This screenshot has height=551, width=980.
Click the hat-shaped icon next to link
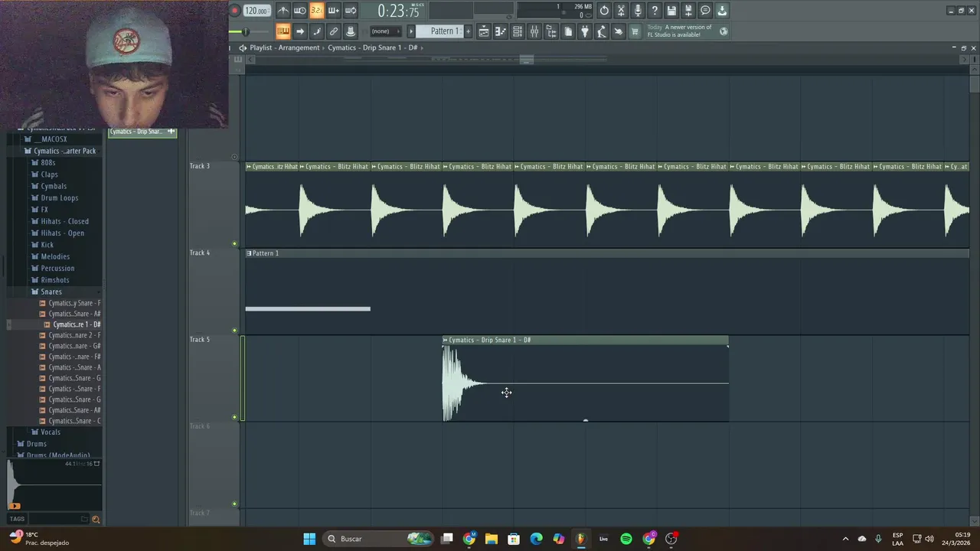(x=351, y=31)
